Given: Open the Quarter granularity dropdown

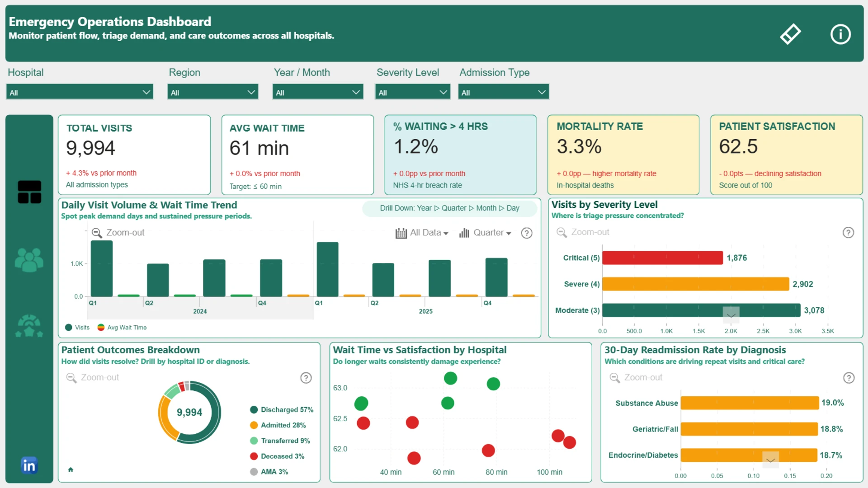Looking at the screenshot, I should click(x=485, y=233).
